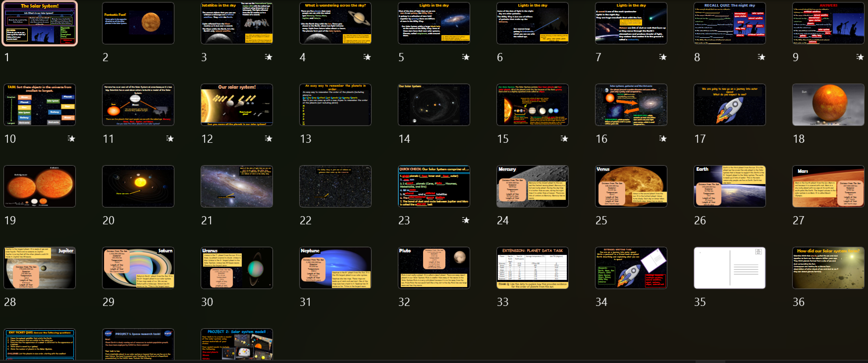Select the Saturn slide thumbnail
Screen dimensions: 868x363
tap(138, 268)
